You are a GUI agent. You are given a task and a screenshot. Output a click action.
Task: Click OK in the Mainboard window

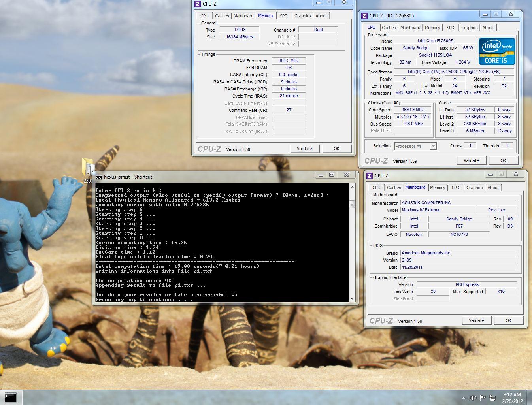click(x=508, y=320)
